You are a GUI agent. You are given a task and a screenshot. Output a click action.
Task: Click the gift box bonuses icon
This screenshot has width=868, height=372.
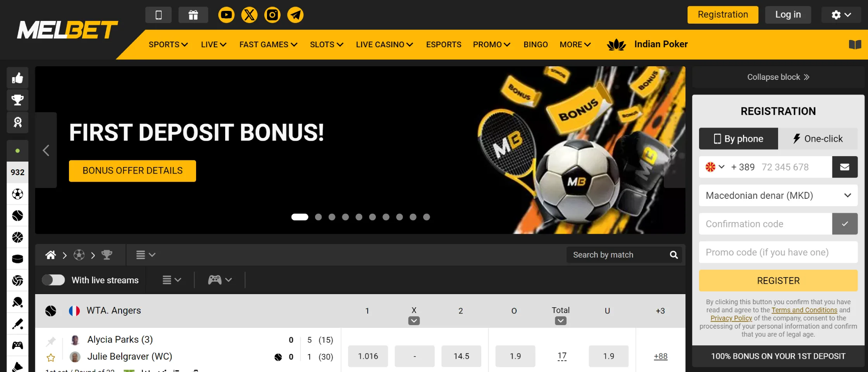(193, 15)
